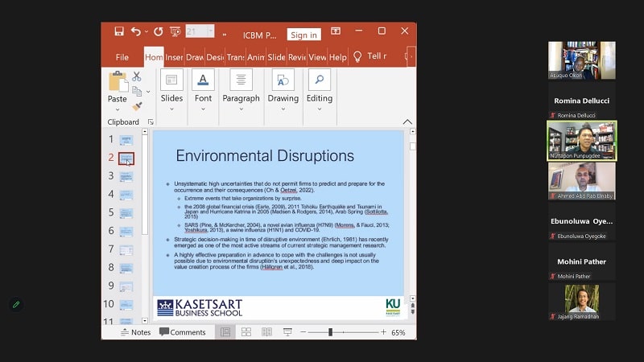
Task: Expand the Font group dropdown
Action: (x=203, y=109)
